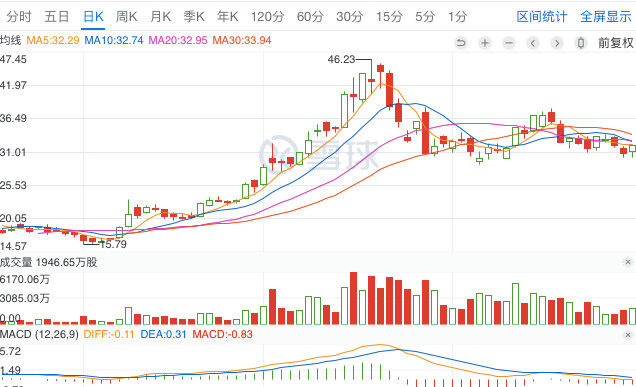Switch to 30分 timeframe
Screen dimensions: 636x387
pos(349,17)
